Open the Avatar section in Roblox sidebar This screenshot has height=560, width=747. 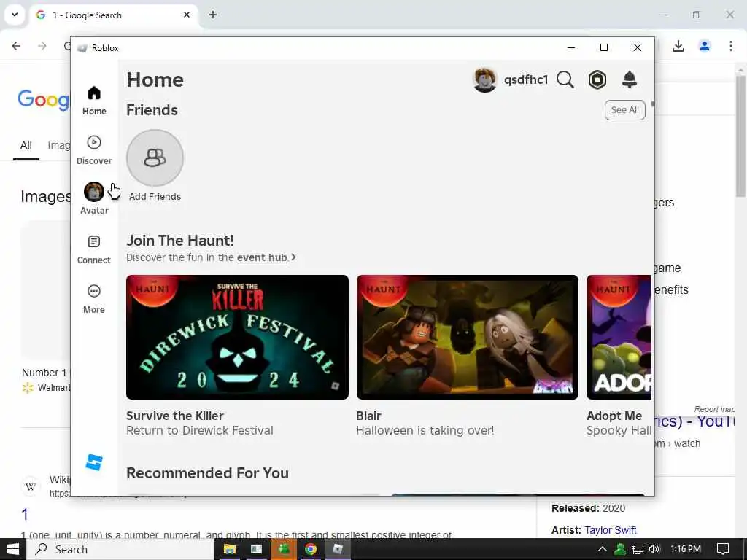click(94, 198)
